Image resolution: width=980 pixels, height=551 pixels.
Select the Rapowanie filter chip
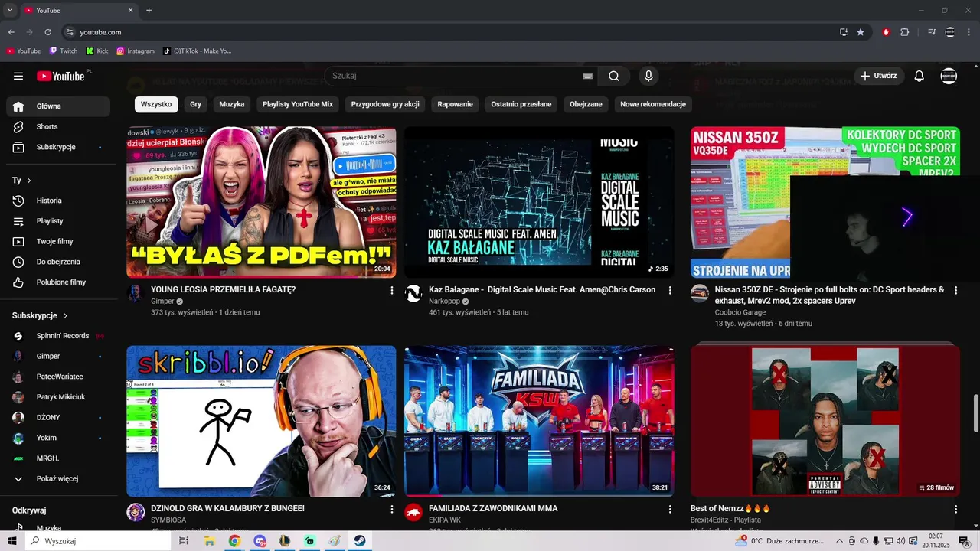click(x=456, y=104)
